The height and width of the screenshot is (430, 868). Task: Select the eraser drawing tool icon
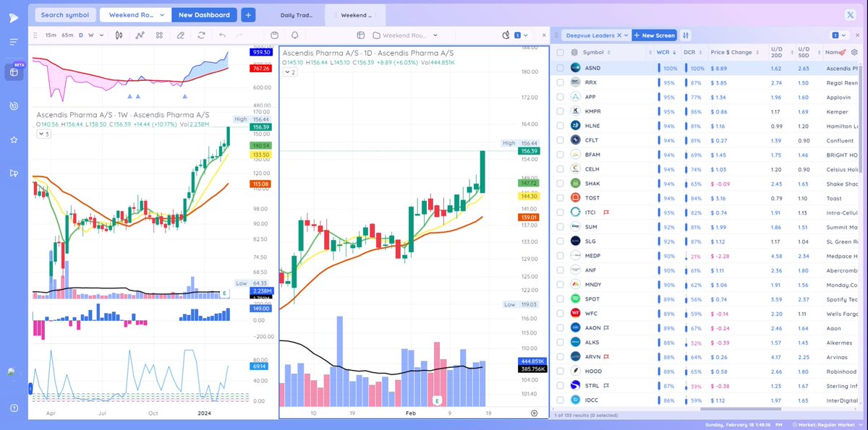(180, 35)
